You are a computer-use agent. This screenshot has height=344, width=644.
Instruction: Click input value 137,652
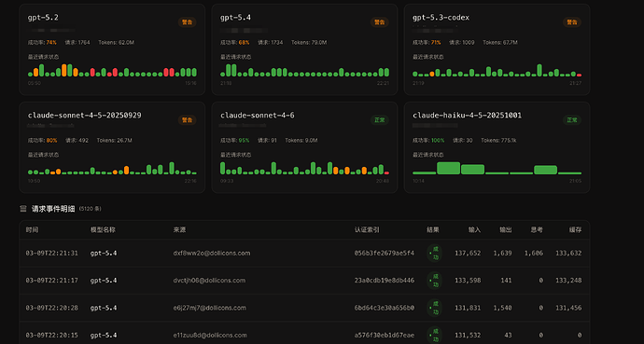(468, 254)
